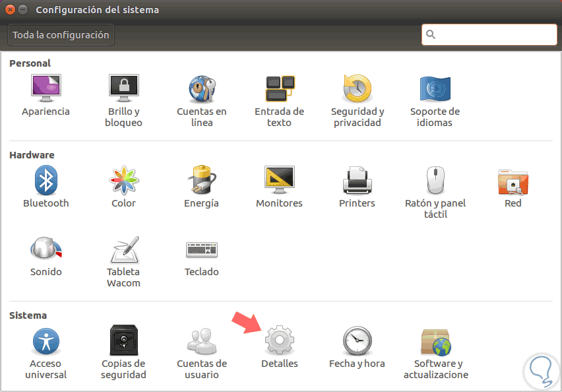This screenshot has width=562, height=392.
Task: Click the Hardware section heading
Action: click(32, 155)
